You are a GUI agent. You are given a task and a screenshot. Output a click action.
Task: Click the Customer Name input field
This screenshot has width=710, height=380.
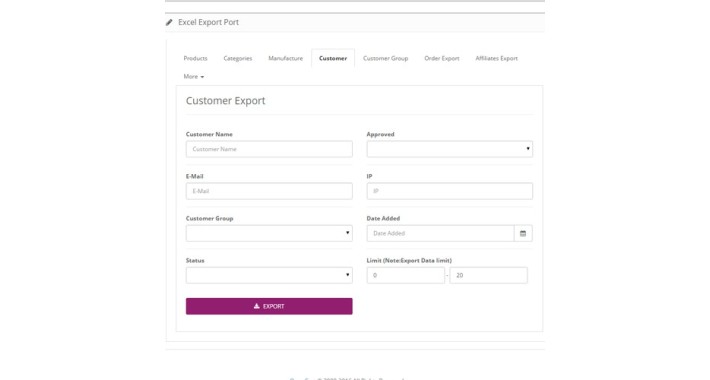coord(269,149)
